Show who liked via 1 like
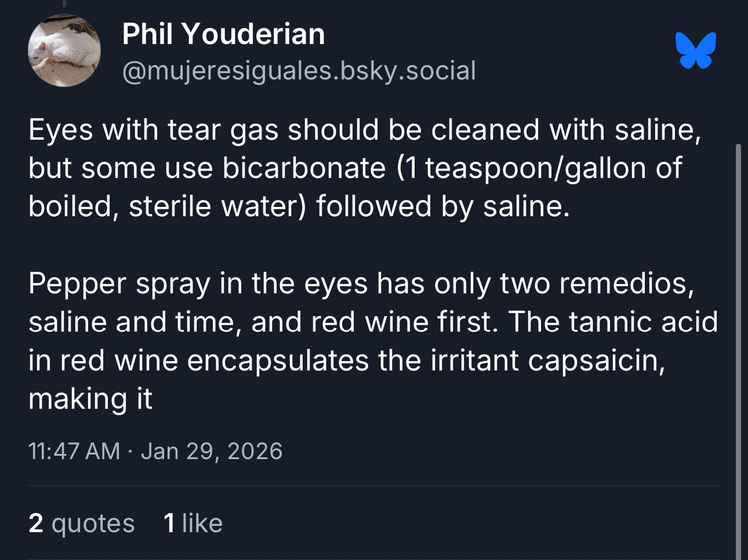Image resolution: width=748 pixels, height=560 pixels. tap(193, 523)
